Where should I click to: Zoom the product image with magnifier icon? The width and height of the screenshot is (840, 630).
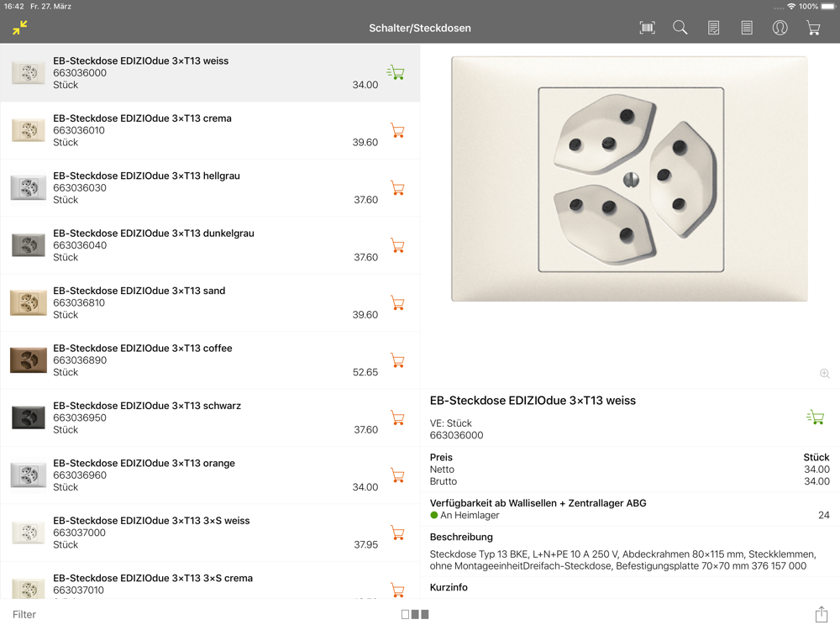[825, 374]
